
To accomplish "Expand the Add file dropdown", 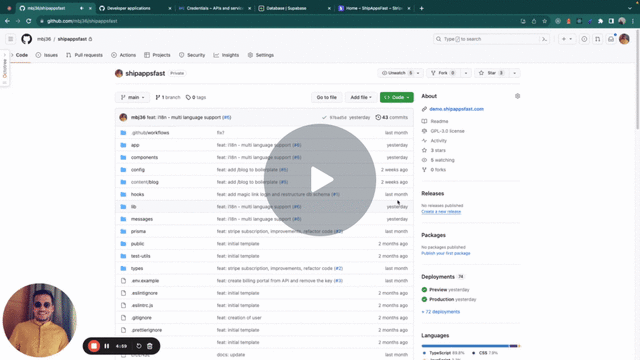I will coord(361,98).
